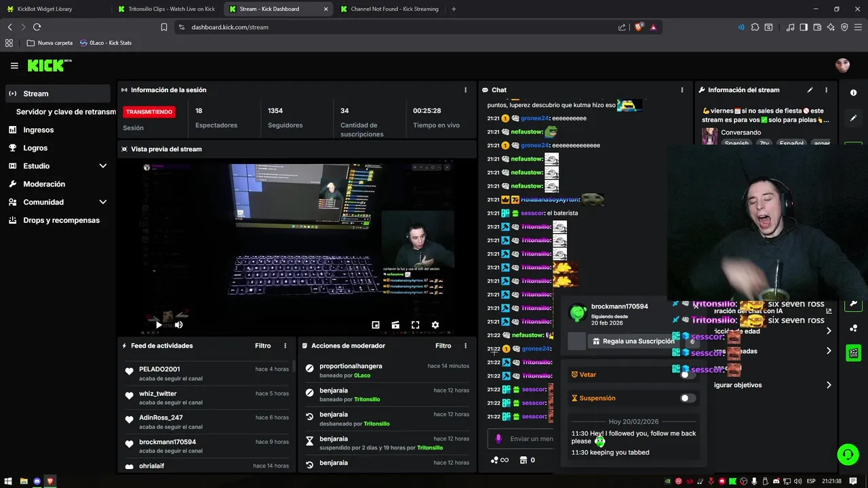Click the whiz_twitter follow activity entry
The image size is (868, 488).
point(208,398)
